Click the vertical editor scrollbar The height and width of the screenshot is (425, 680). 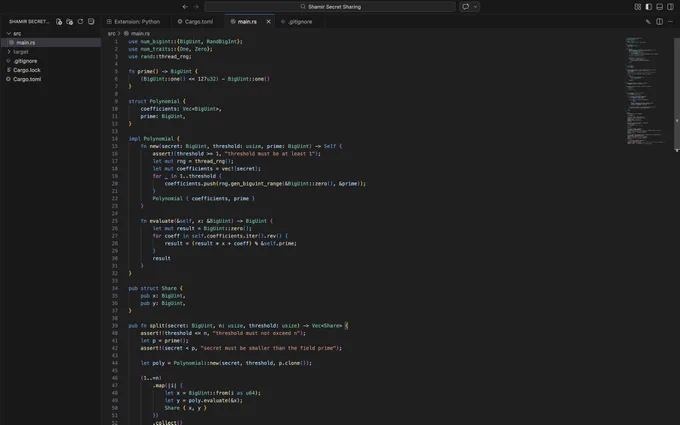coord(677,93)
